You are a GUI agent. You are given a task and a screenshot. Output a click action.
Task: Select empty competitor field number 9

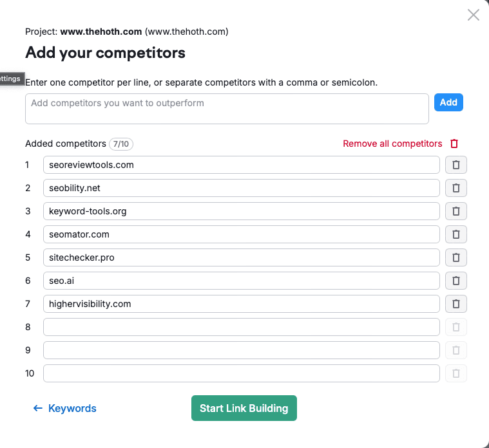(242, 350)
